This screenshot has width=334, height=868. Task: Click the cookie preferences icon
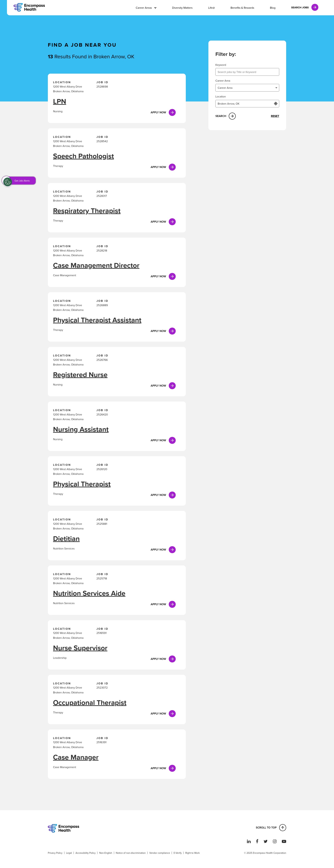pyautogui.click(x=7, y=182)
